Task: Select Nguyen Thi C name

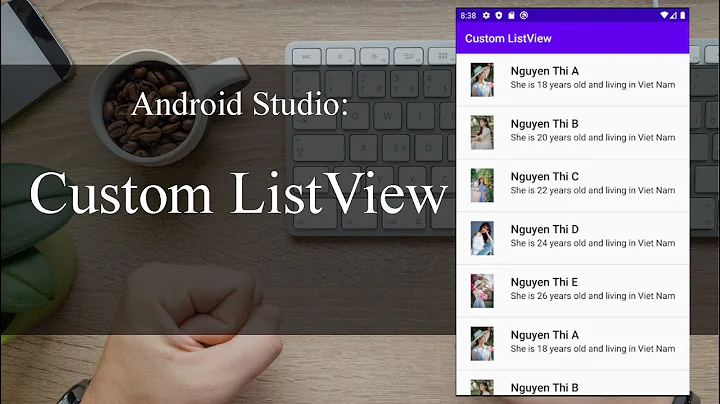Action: (x=545, y=177)
